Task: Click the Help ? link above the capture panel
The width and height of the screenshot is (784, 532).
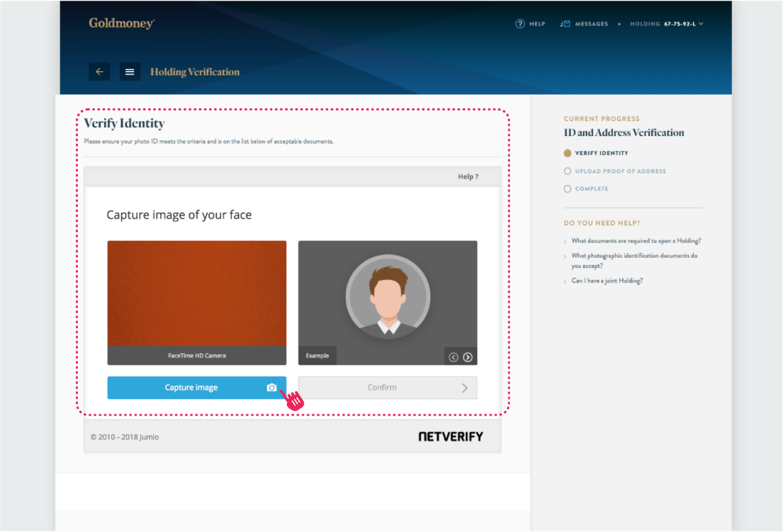Action: [x=468, y=177]
